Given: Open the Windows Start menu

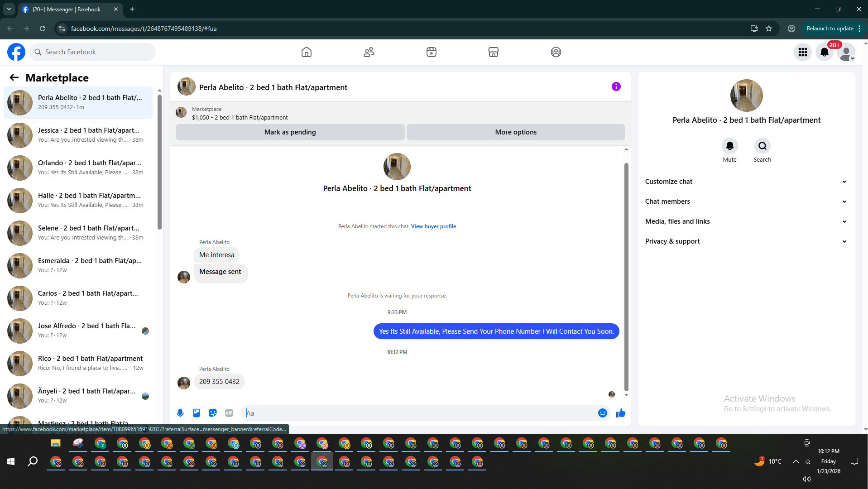Looking at the screenshot, I should point(11,461).
